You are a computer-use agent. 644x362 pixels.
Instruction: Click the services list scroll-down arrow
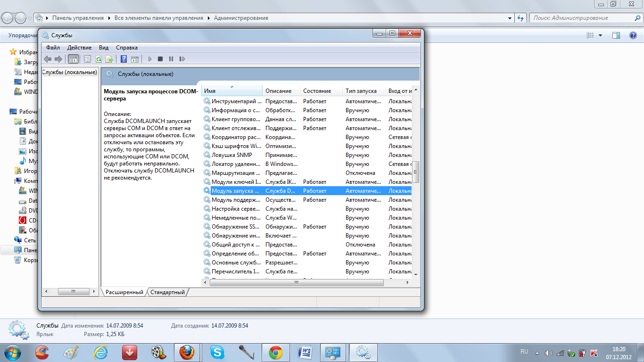(416, 274)
